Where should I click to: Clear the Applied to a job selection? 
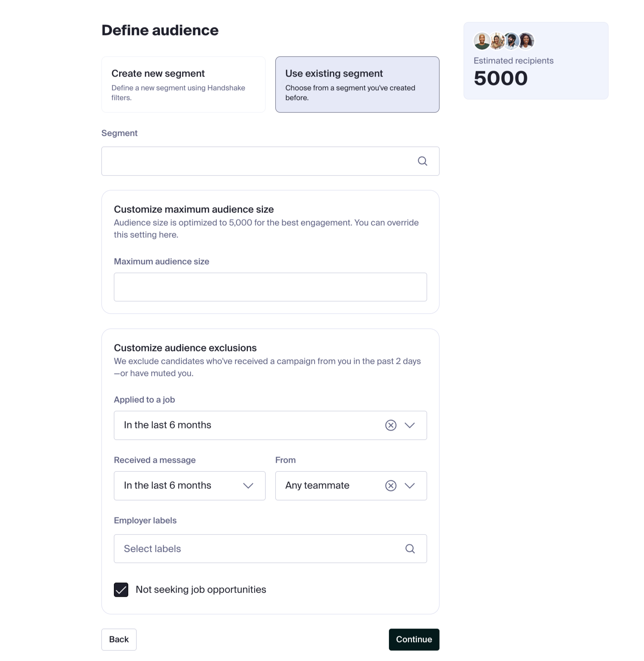[390, 425]
